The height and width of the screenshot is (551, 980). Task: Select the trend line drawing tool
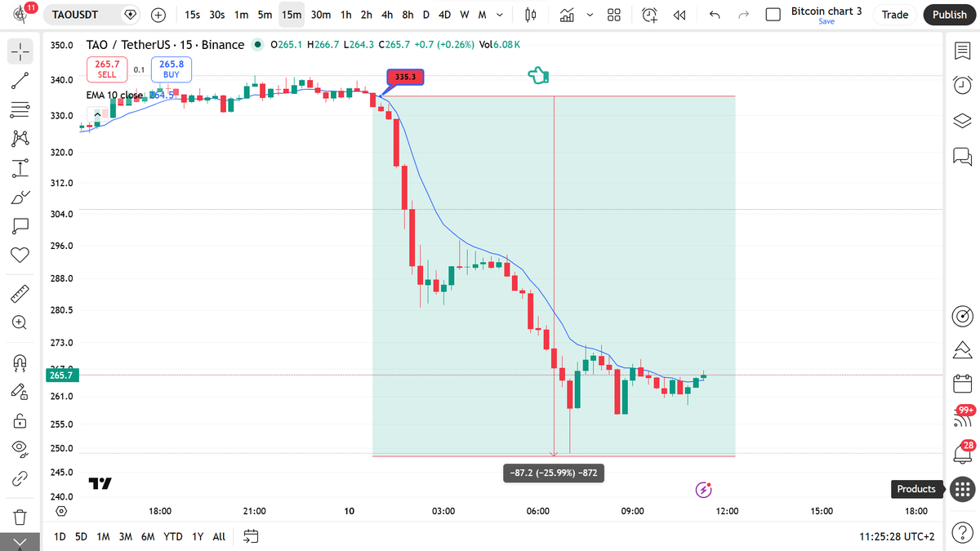coord(20,80)
